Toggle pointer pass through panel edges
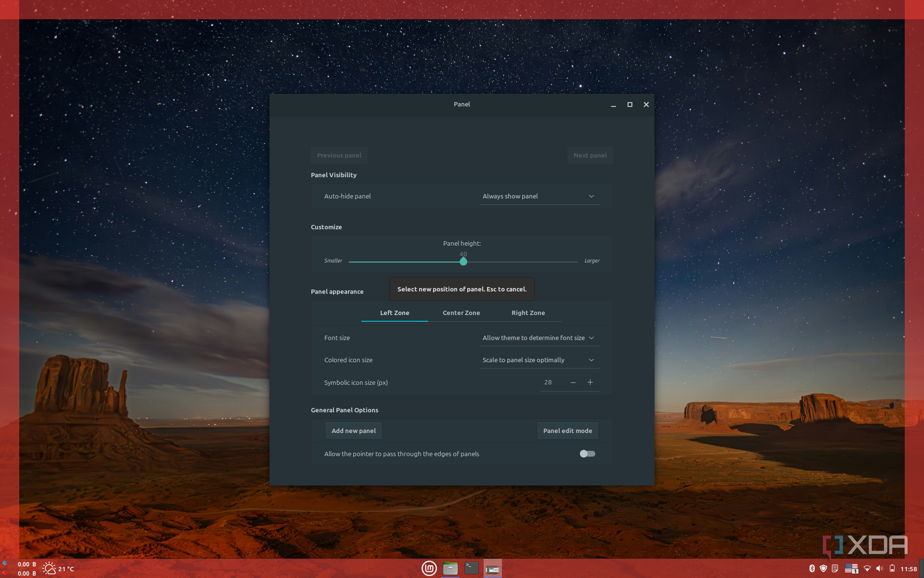Viewport: 924px width, 578px height. 587,454
